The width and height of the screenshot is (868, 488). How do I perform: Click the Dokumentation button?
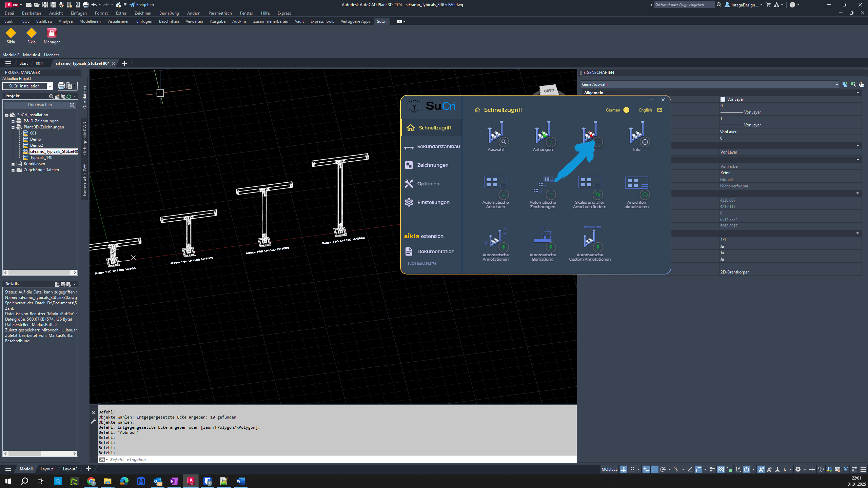435,251
